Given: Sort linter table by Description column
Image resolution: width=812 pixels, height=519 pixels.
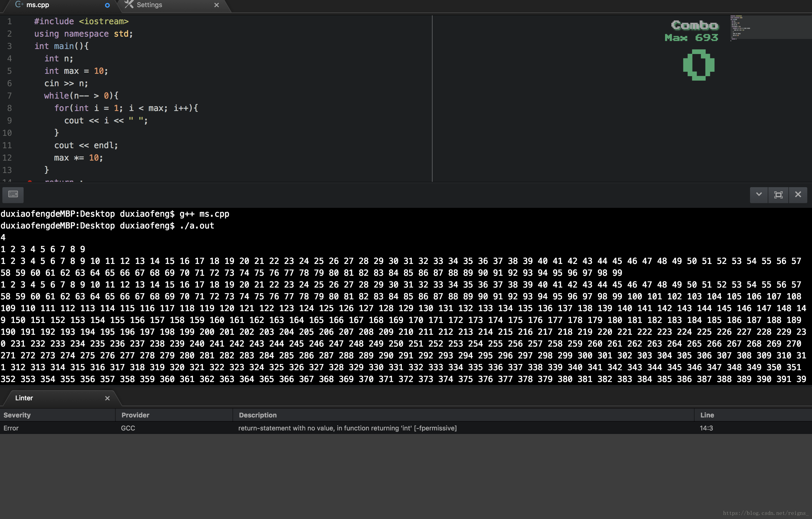Looking at the screenshot, I should pos(463,415).
